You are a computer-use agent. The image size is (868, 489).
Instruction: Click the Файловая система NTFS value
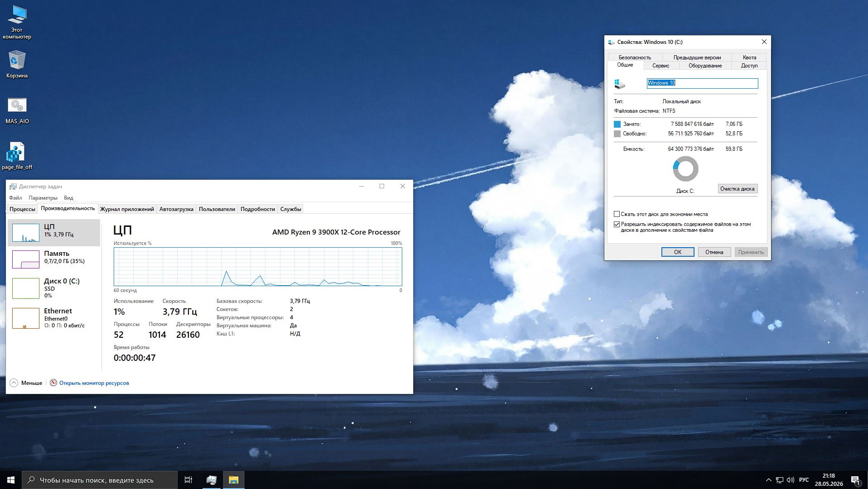pos(669,111)
